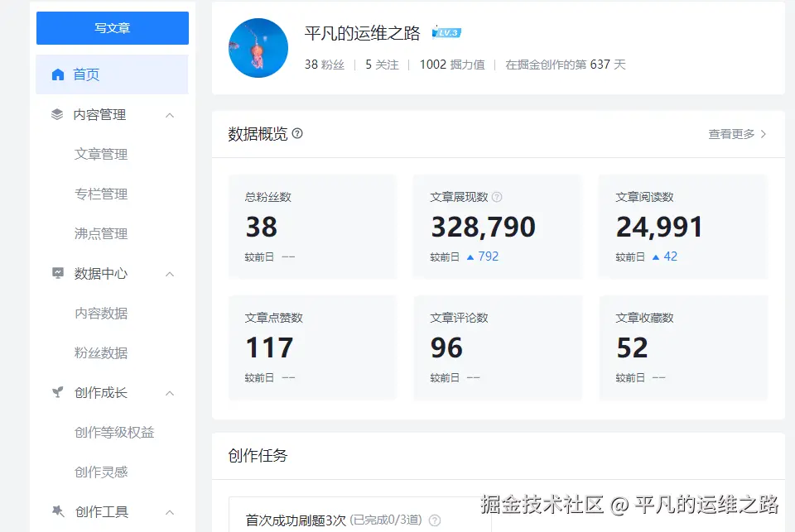The image size is (795, 532).
Task: Click the 38 粉丝 follower count
Action: (325, 65)
